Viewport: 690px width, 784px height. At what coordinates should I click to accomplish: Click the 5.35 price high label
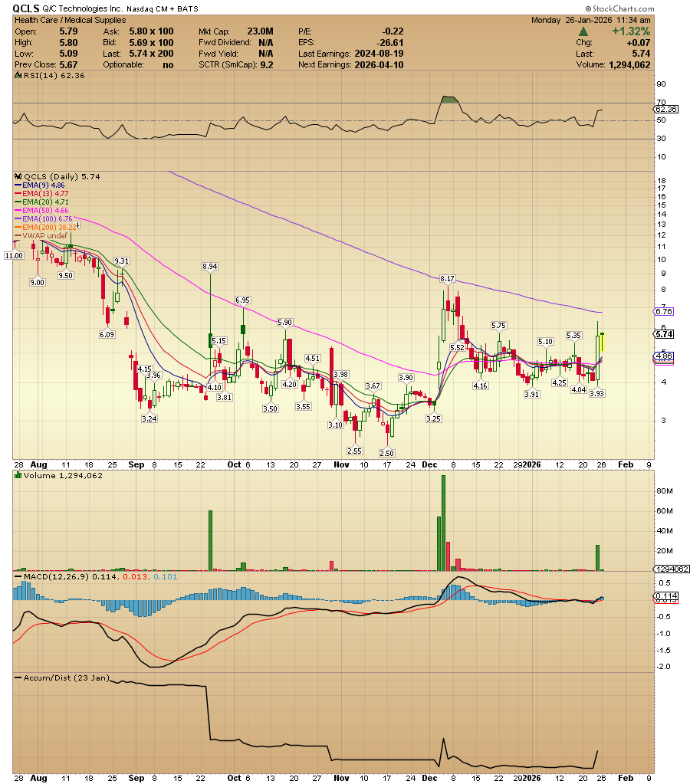coord(573,335)
